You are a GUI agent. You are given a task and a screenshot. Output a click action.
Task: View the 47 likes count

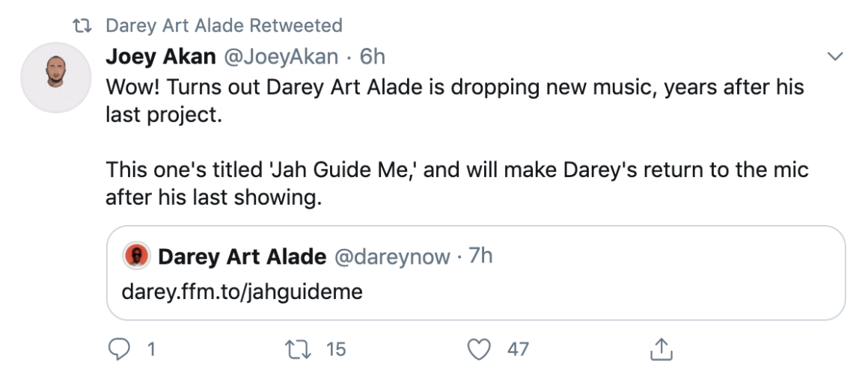click(518, 348)
